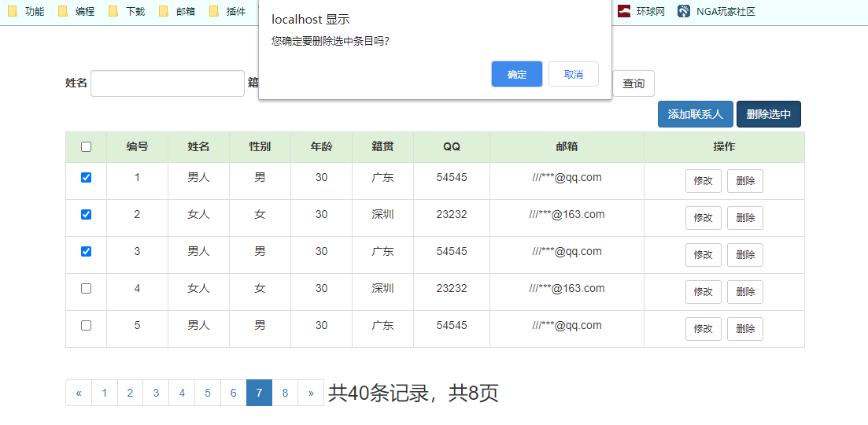Cancel the delete dialog with 取消

[574, 74]
